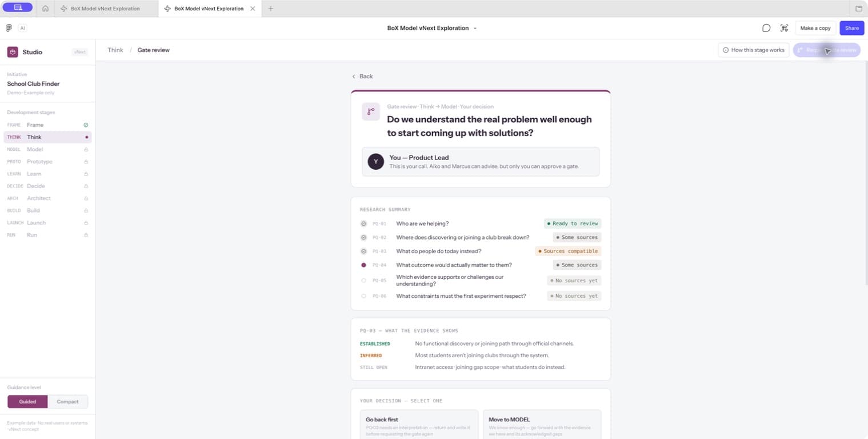Image resolution: width=868 pixels, height=439 pixels.
Task: Select the PQ-04 outcome question radio
Action: click(x=363, y=265)
